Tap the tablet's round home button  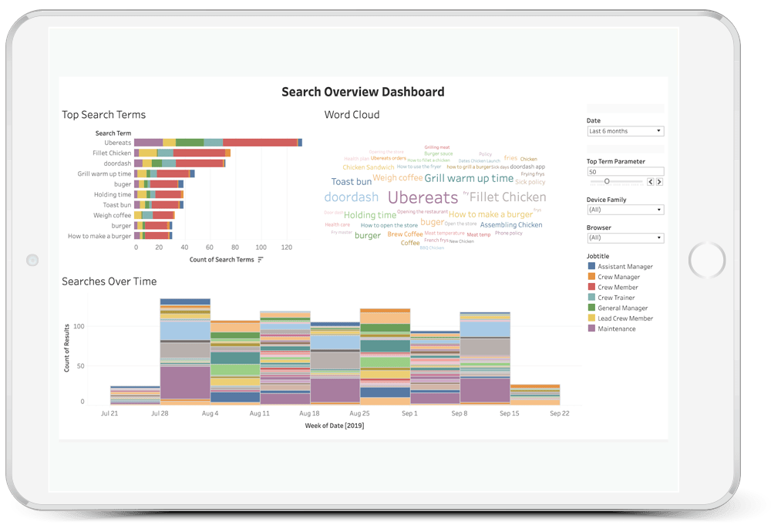[x=706, y=260]
